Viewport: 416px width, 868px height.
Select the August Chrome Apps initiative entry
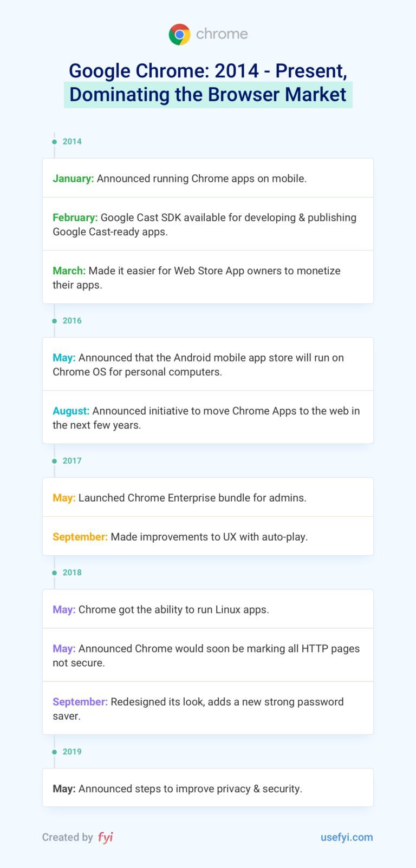(x=208, y=418)
